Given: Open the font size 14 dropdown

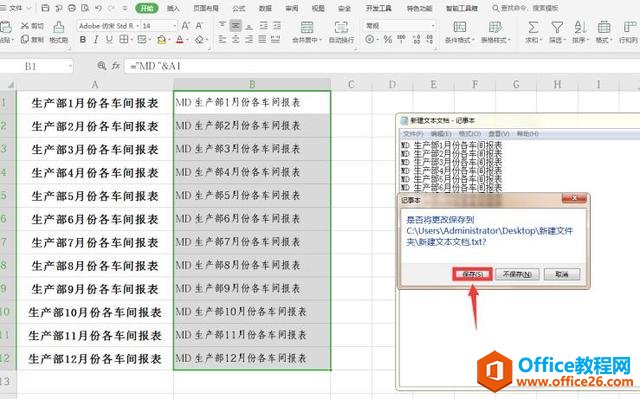Looking at the screenshot, I should click(175, 26).
